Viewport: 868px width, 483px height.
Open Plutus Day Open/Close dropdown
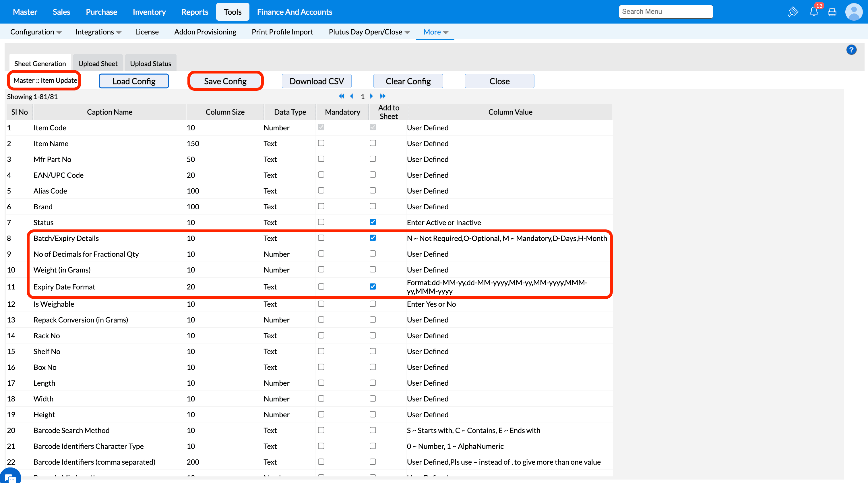click(369, 32)
